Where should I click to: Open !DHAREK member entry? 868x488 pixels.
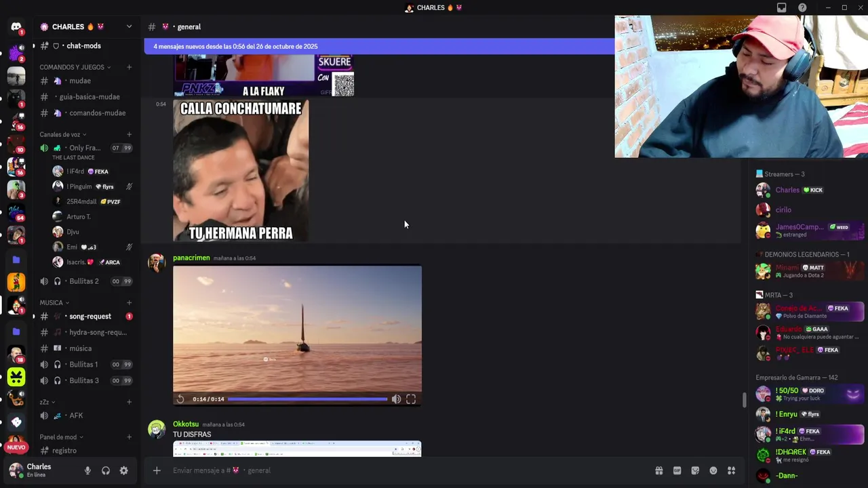pyautogui.click(x=810, y=455)
